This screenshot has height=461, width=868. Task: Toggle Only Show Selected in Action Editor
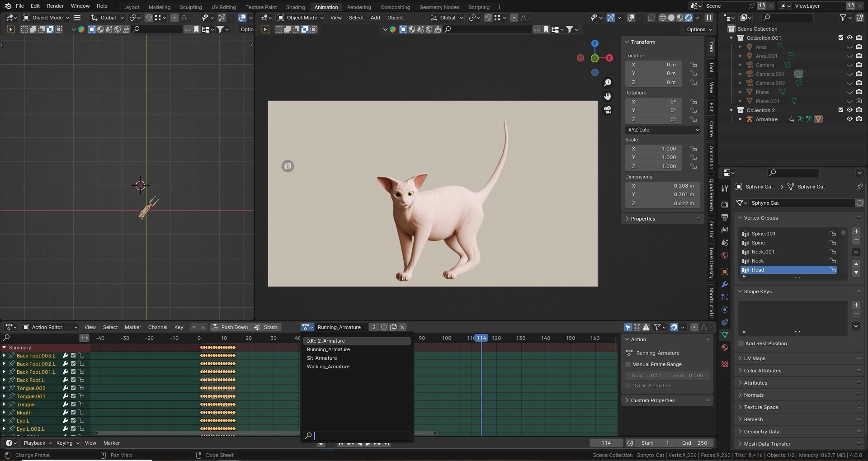(x=628, y=327)
